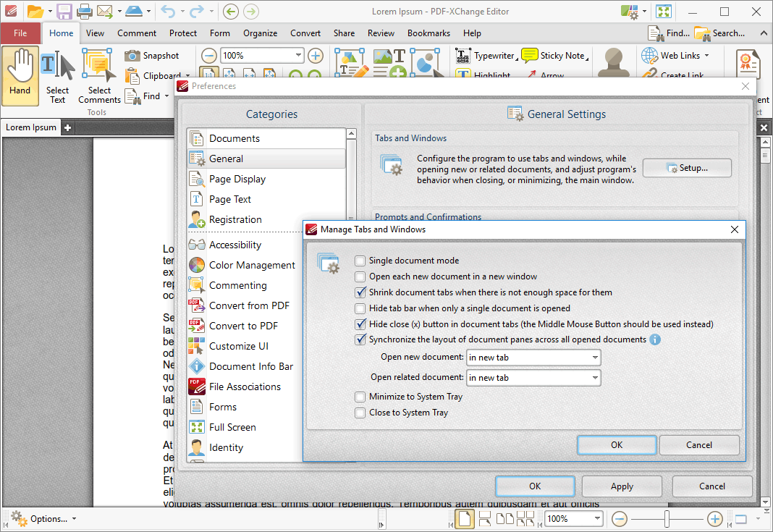Cancel the Manage Tabs and Windows dialog
Screen dimensions: 773x532
(698, 445)
